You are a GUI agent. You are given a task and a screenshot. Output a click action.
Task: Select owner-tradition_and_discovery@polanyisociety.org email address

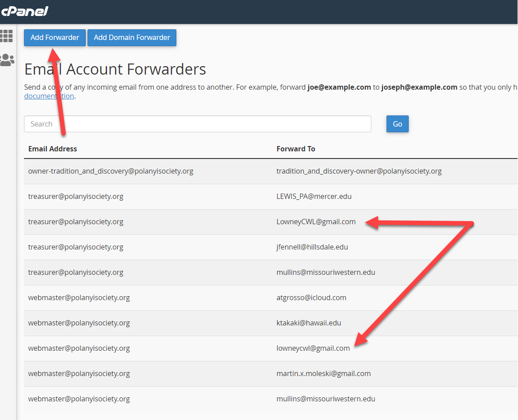click(x=111, y=171)
